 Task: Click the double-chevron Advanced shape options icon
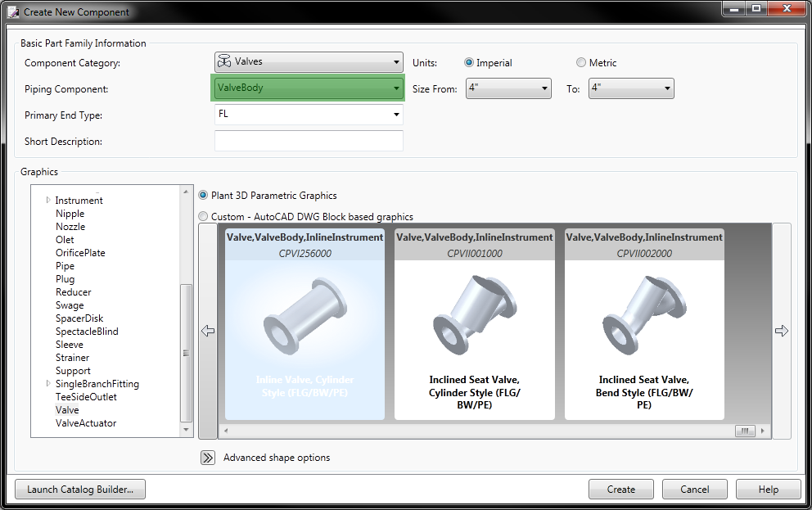206,458
